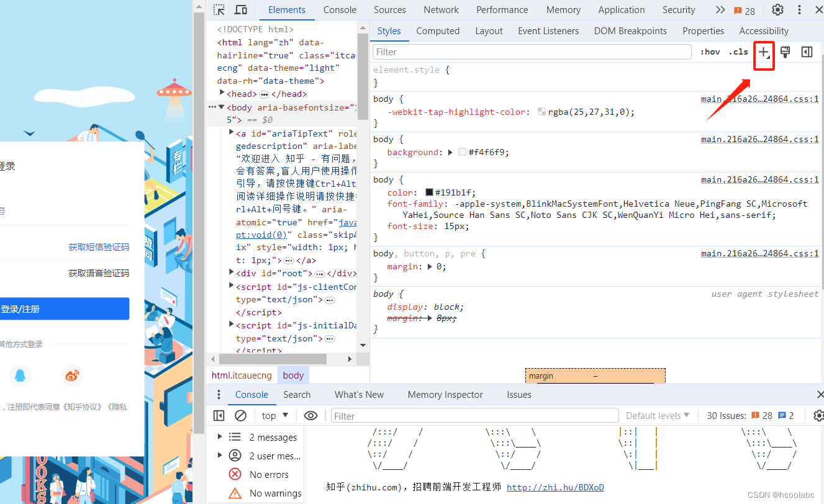
Task: Open the Performance tab
Action: tap(502, 10)
